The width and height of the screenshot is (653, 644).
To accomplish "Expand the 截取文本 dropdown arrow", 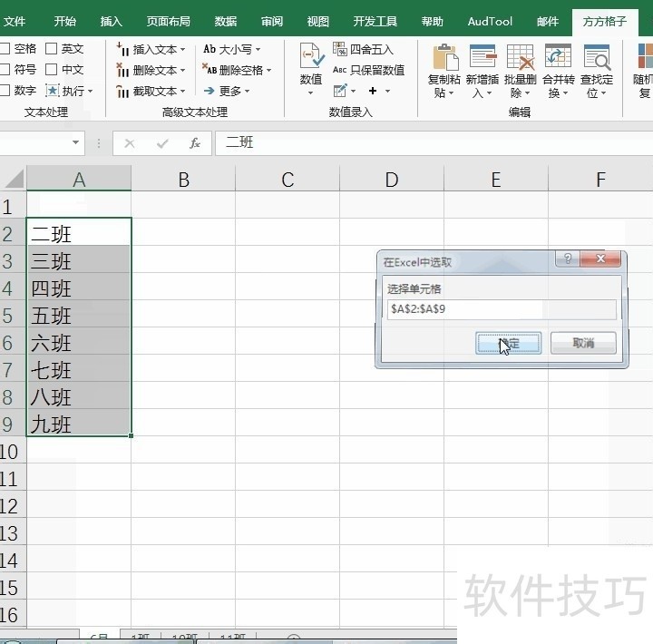I will click(x=182, y=91).
